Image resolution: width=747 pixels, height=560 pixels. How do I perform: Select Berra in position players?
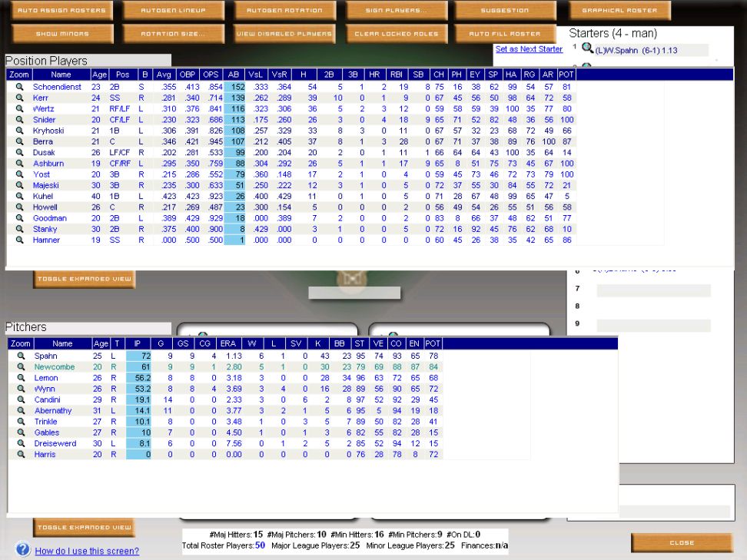(x=43, y=141)
